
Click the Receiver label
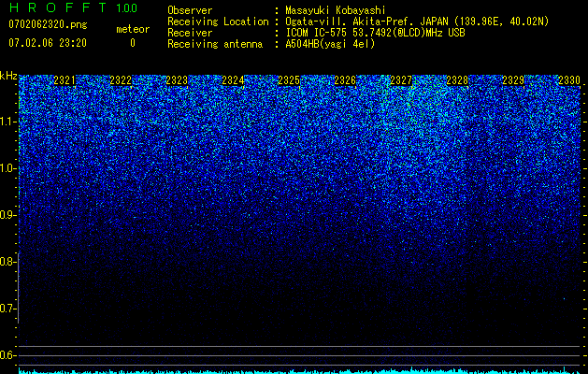coord(190,33)
